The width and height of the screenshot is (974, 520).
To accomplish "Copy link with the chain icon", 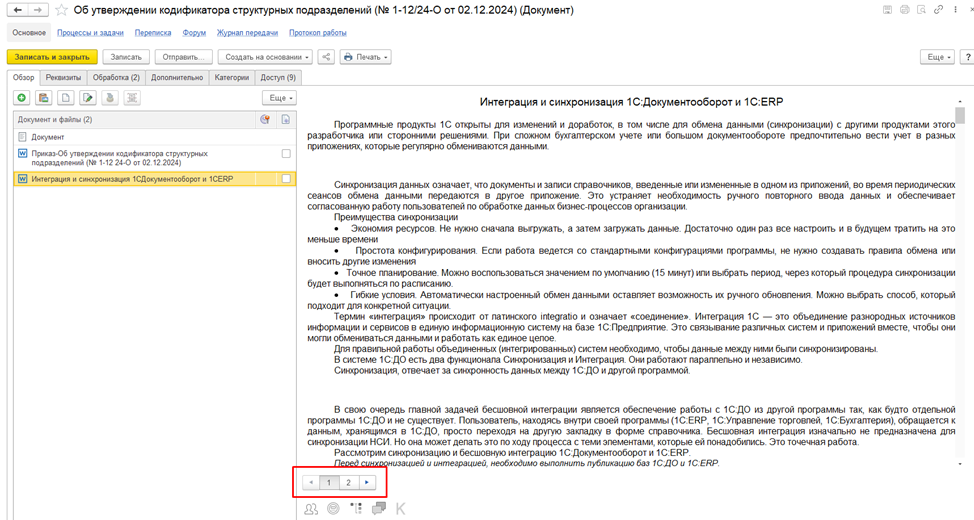I will pyautogui.click(x=939, y=10).
